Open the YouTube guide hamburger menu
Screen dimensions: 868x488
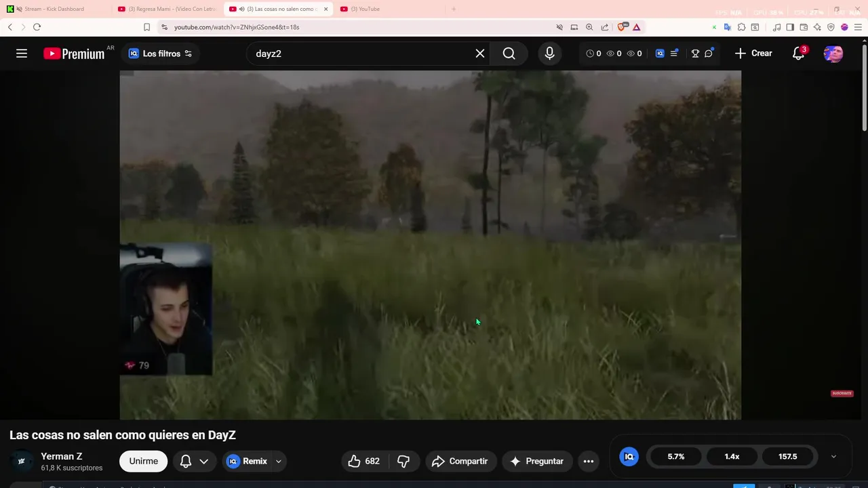(22, 54)
